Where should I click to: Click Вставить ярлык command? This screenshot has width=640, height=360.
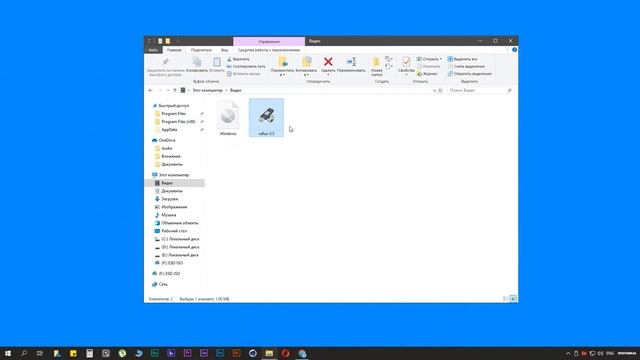244,74
